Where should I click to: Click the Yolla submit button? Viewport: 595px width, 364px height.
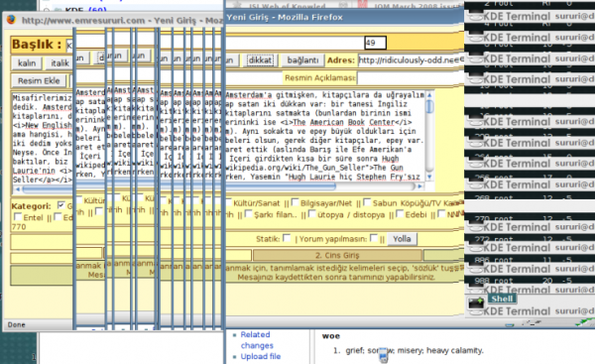(402, 239)
